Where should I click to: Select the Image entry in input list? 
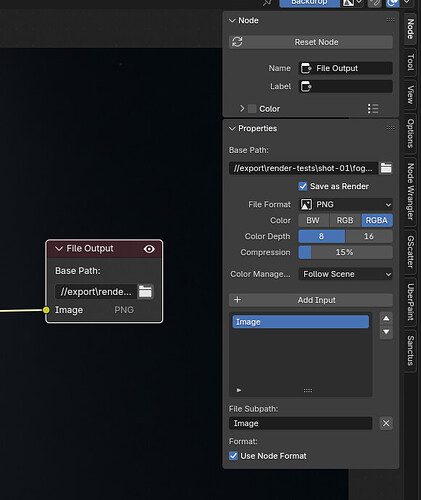tap(301, 322)
